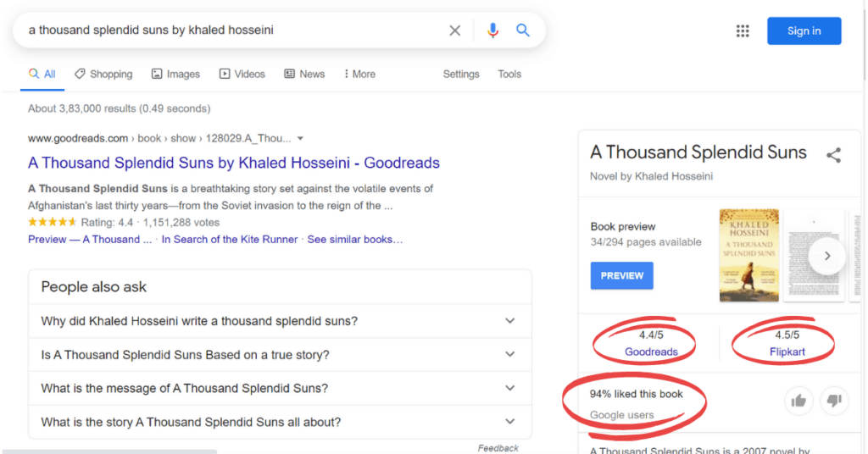Open the More search categories menu
The image size is (868, 454).
pyautogui.click(x=359, y=74)
